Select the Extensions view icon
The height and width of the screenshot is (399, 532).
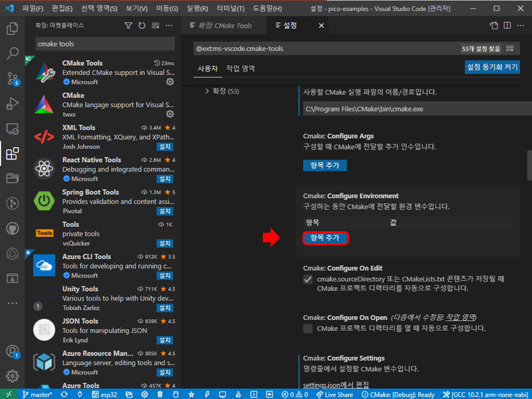coord(12,153)
